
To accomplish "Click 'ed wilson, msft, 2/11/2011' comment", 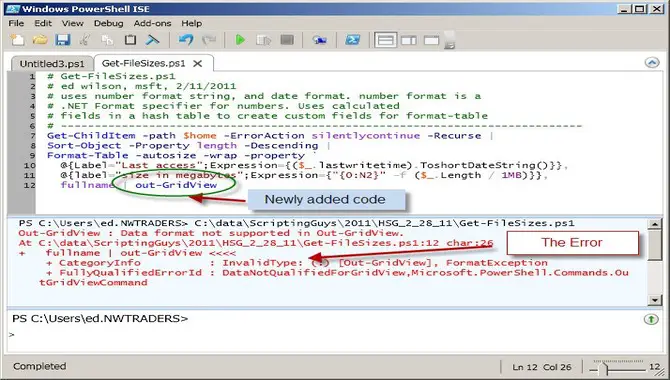I will click(x=148, y=86).
